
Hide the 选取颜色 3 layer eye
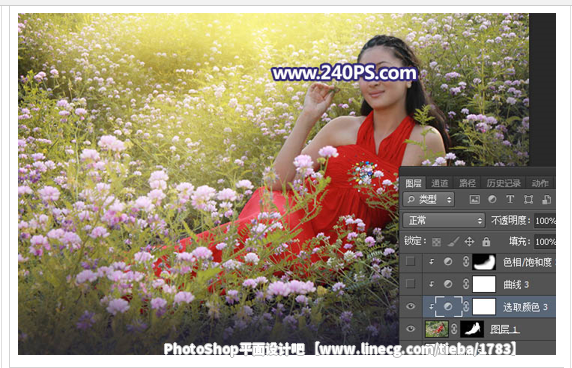[x=410, y=306]
